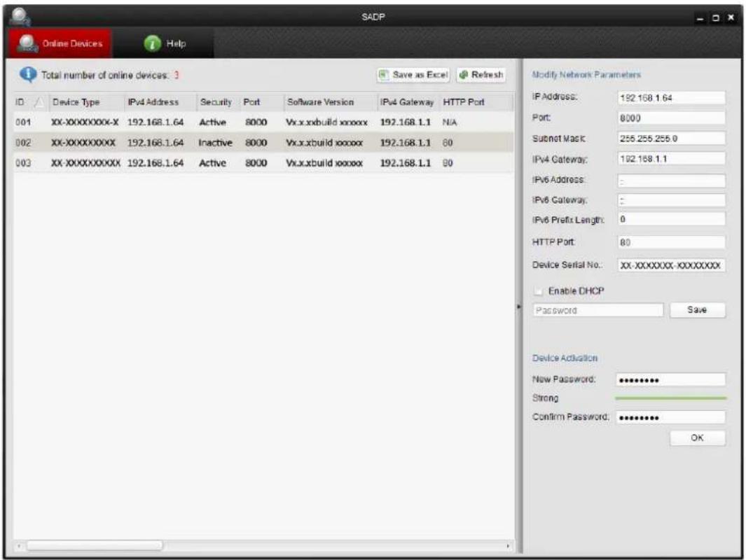Sort by HTTP Port column header
The image size is (746, 560).
[476, 101]
